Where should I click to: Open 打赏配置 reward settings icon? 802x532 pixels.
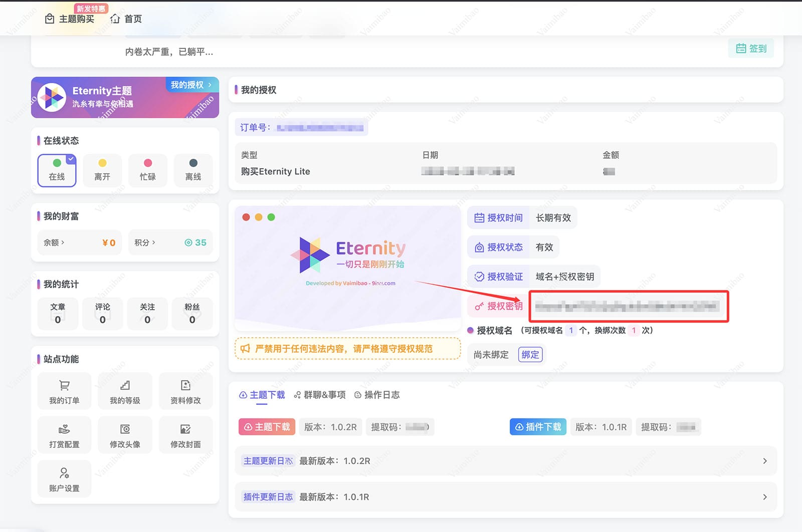point(64,430)
